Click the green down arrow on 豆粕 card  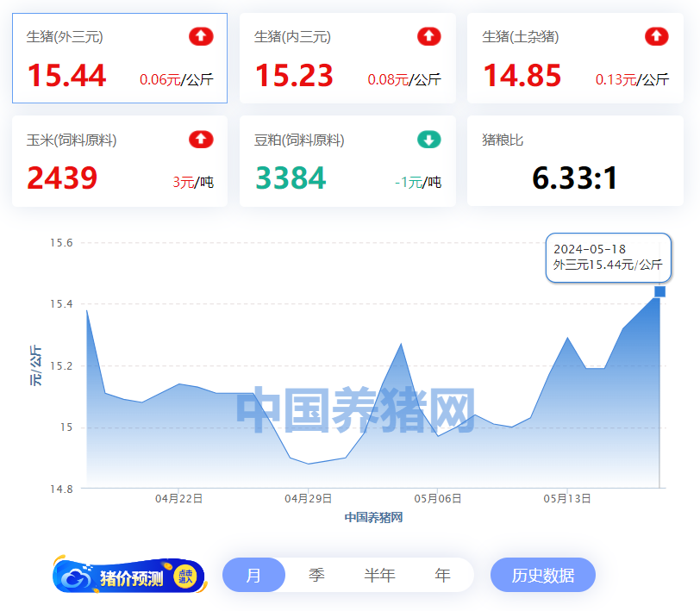click(429, 140)
